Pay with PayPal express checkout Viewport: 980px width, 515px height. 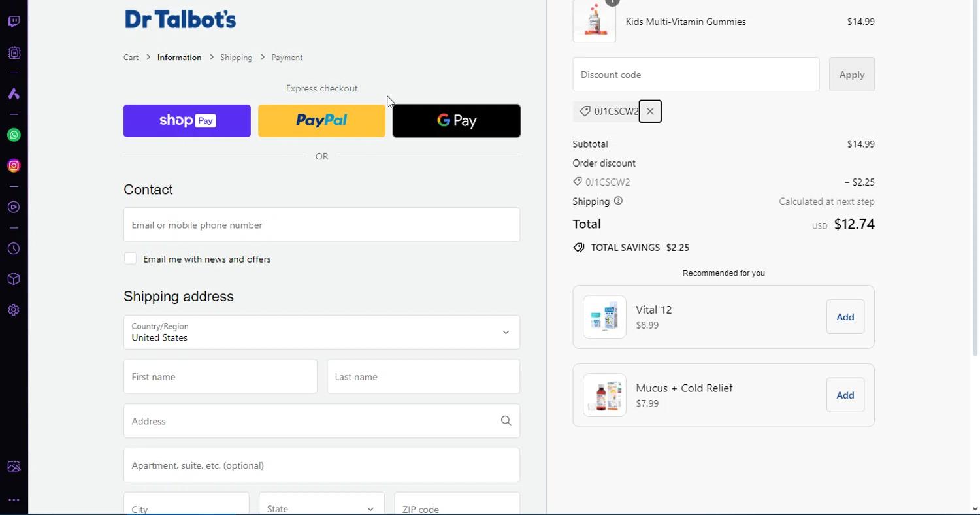[321, 121]
